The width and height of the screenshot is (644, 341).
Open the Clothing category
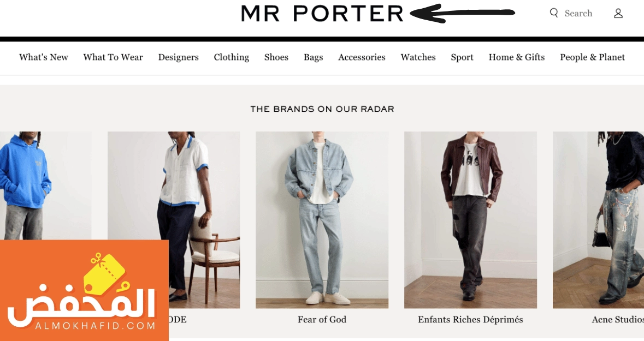pos(231,57)
